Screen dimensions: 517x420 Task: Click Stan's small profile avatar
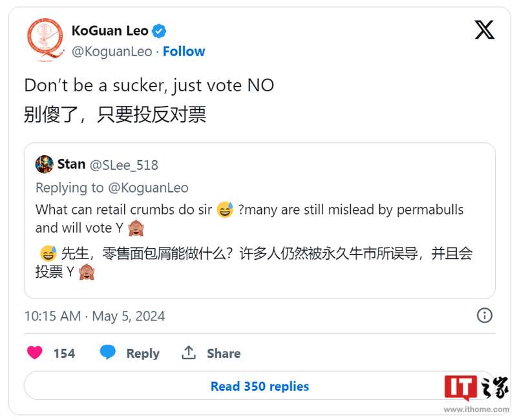point(44,164)
